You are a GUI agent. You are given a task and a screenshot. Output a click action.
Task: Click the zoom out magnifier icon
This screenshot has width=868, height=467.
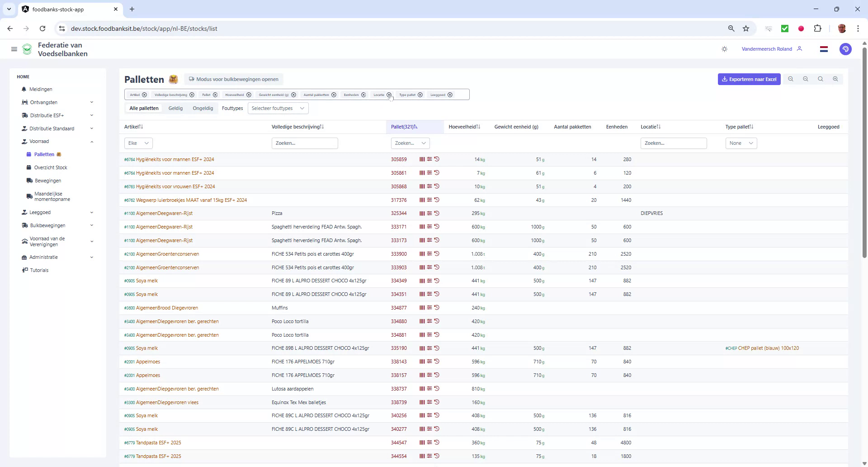pos(806,79)
